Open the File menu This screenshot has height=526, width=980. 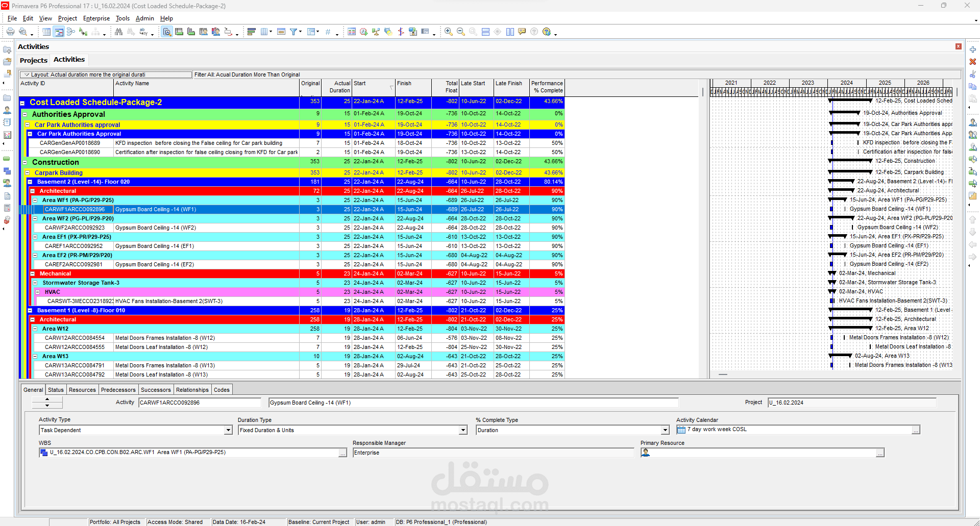pyautogui.click(x=12, y=18)
